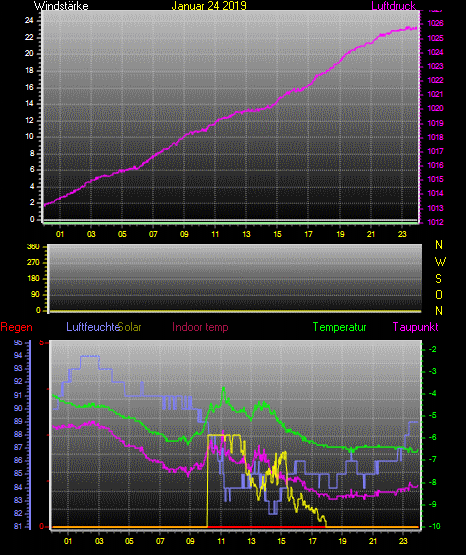
Task: Click hour 11 on bottom chart axis
Action: pyautogui.click(x=221, y=541)
